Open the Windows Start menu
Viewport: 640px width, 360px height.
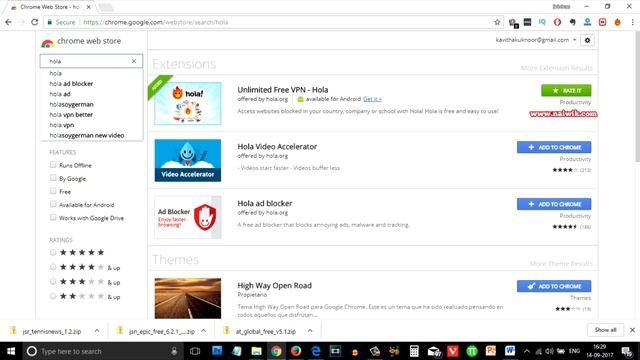pos(11,351)
